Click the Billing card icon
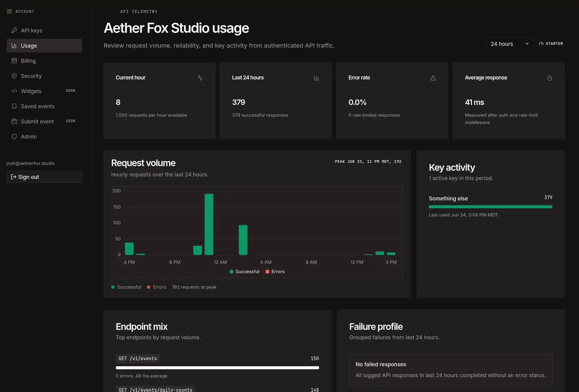The height and width of the screenshot is (392, 579). 14,61
